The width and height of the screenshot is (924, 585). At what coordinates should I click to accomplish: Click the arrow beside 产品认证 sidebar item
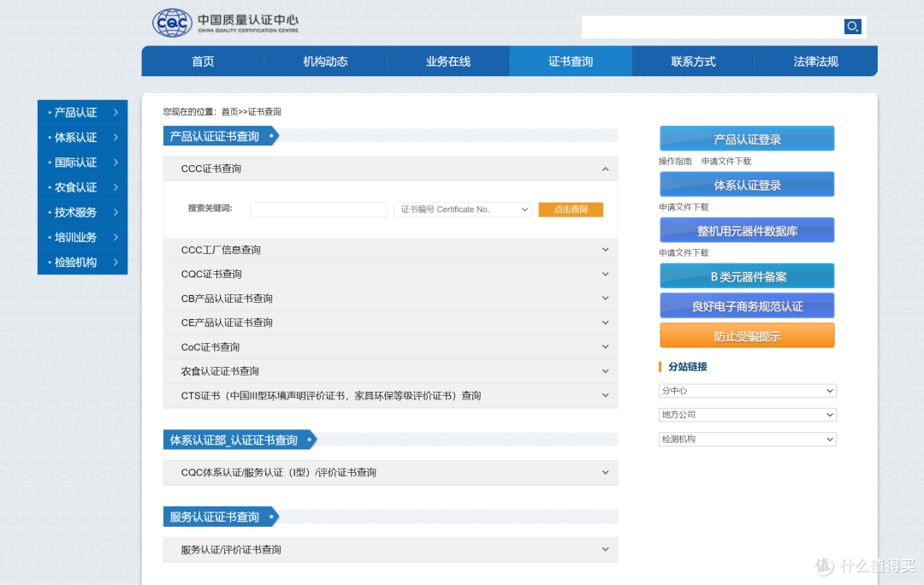(x=116, y=113)
